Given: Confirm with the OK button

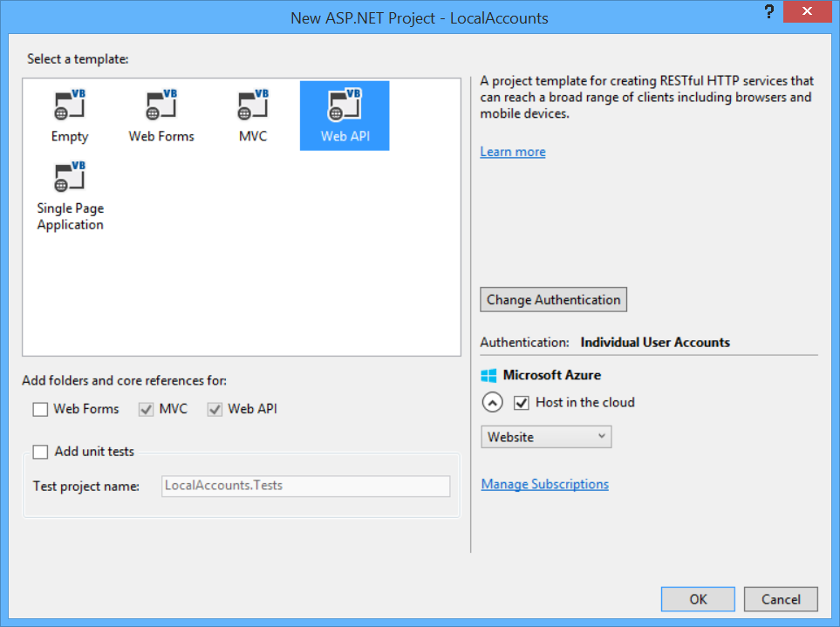Looking at the screenshot, I should tap(698, 599).
